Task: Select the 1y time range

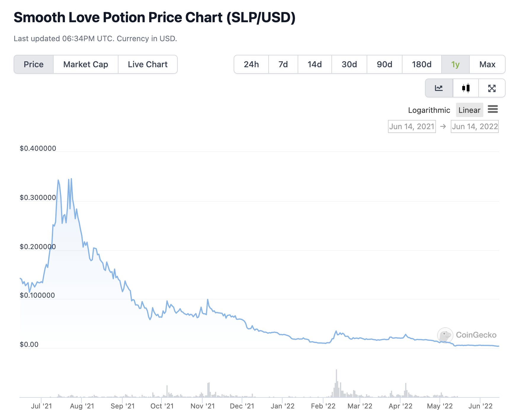Action: (x=456, y=64)
